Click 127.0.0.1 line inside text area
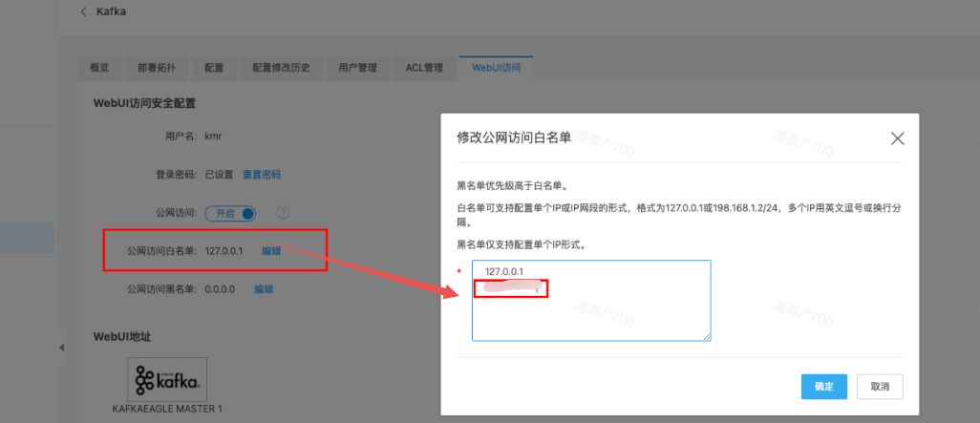This screenshot has height=423, width=980. click(x=503, y=271)
